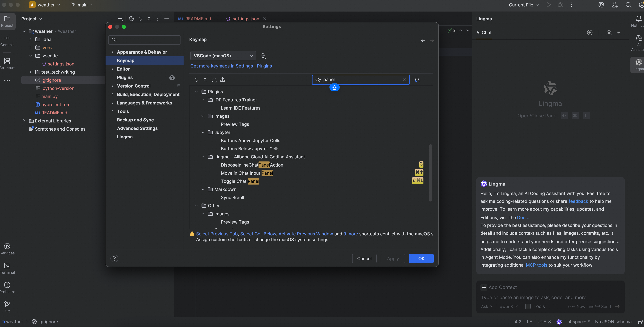
Task: Click the 9 more conflicts link
Action: (351, 234)
